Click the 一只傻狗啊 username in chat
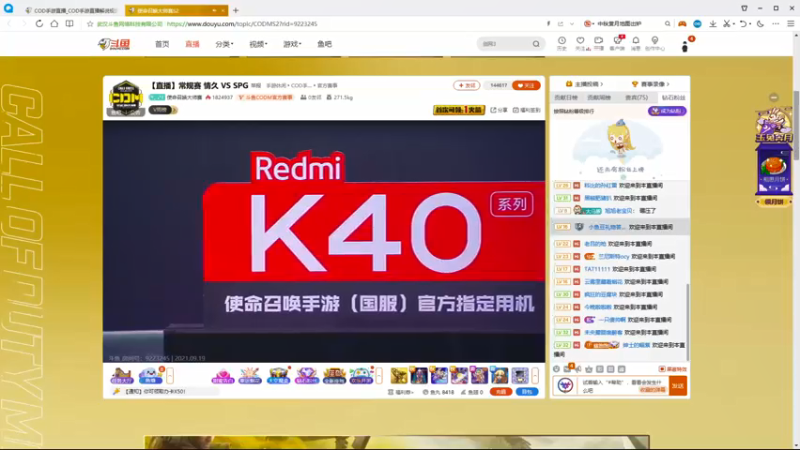The image size is (800, 450). pos(612,320)
